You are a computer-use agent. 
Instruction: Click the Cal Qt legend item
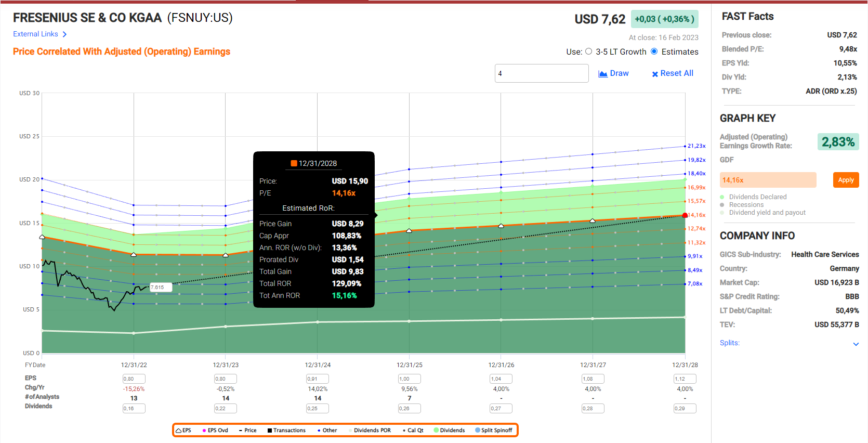click(x=415, y=431)
